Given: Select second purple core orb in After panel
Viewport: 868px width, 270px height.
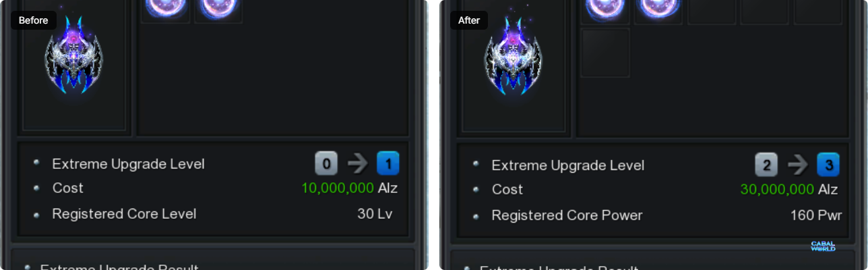Looking at the screenshot, I should coord(658,8).
